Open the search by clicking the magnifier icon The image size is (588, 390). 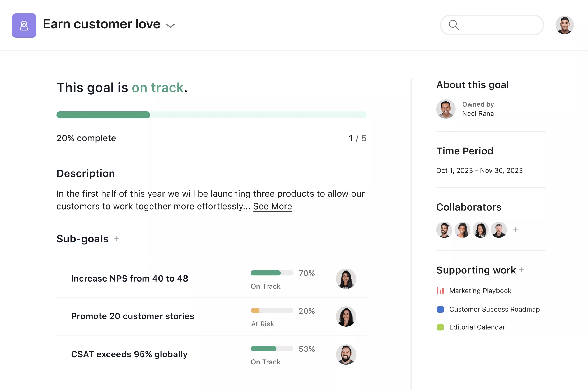[454, 25]
